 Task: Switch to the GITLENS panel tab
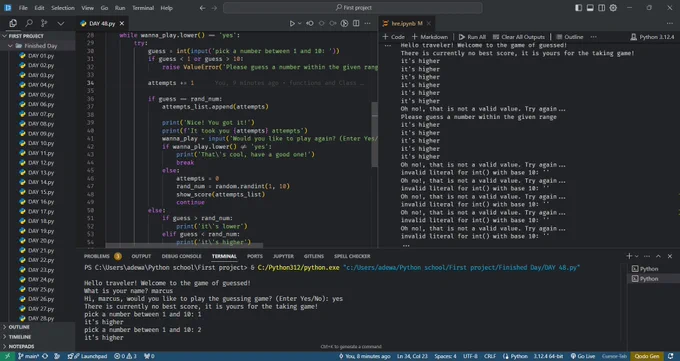(314, 256)
